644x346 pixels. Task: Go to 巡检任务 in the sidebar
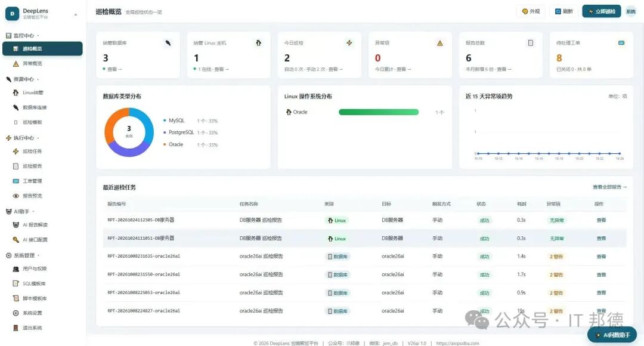click(42, 152)
